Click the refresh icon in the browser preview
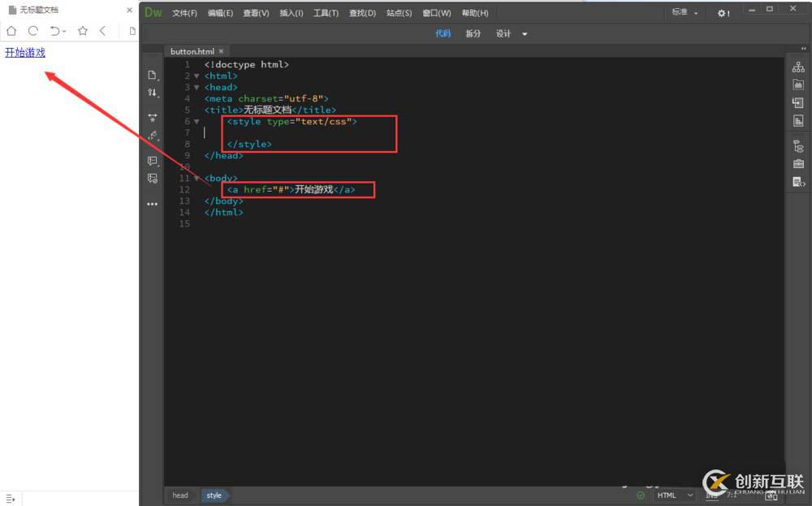The height and width of the screenshot is (506, 812). coord(32,31)
